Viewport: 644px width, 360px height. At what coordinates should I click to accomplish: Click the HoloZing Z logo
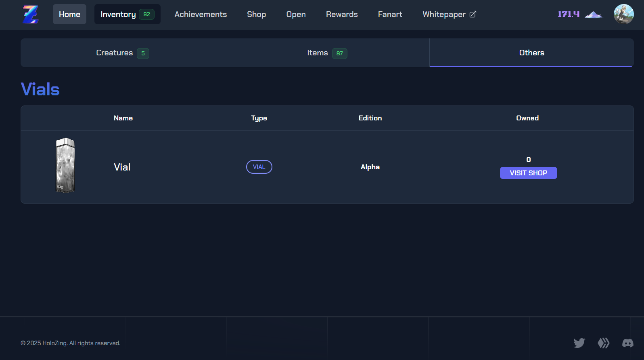tap(31, 15)
